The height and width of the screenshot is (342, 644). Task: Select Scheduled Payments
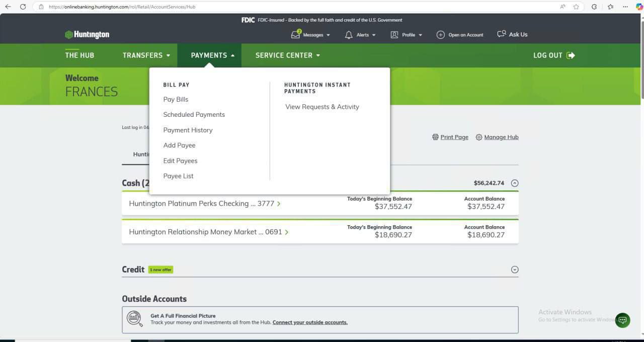pyautogui.click(x=194, y=114)
